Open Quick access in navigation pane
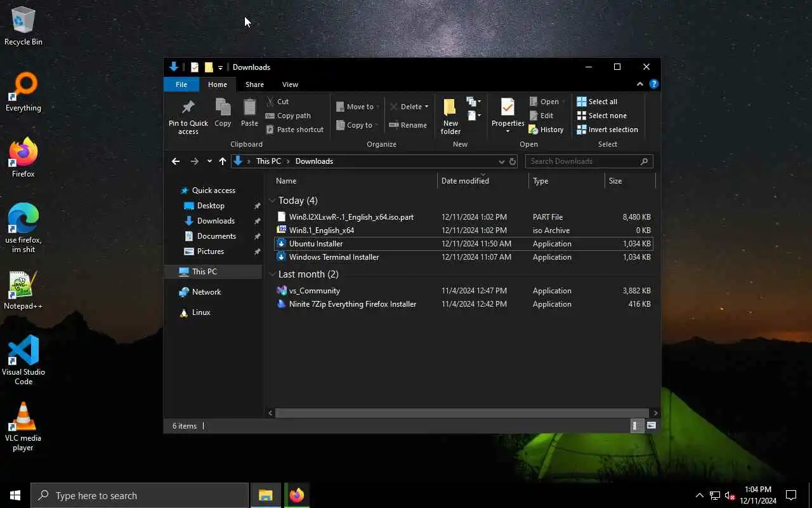The width and height of the screenshot is (812, 508). pyautogui.click(x=214, y=190)
